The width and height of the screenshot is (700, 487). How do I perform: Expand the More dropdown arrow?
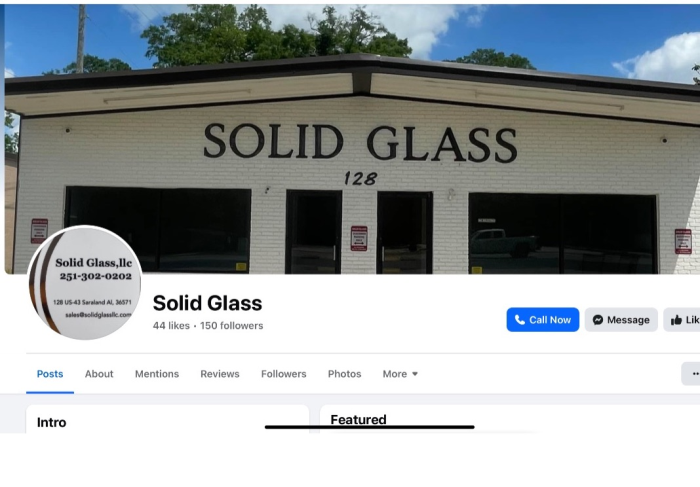415,374
